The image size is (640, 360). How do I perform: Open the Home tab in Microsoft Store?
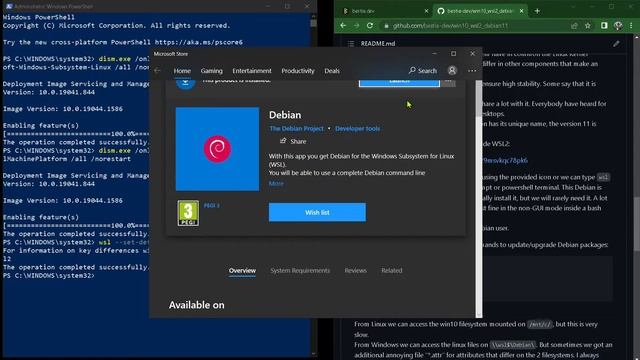[182, 71]
